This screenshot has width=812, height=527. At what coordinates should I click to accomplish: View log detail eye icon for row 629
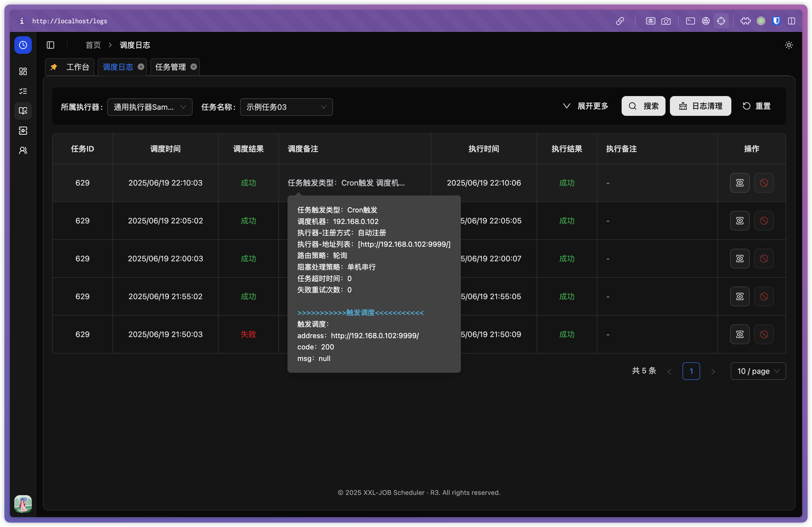[739, 183]
